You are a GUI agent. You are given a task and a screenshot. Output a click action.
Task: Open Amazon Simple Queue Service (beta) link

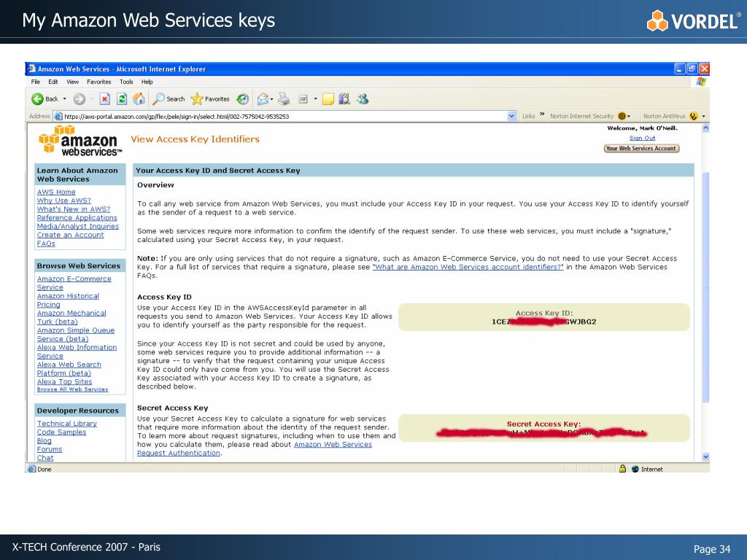click(76, 334)
